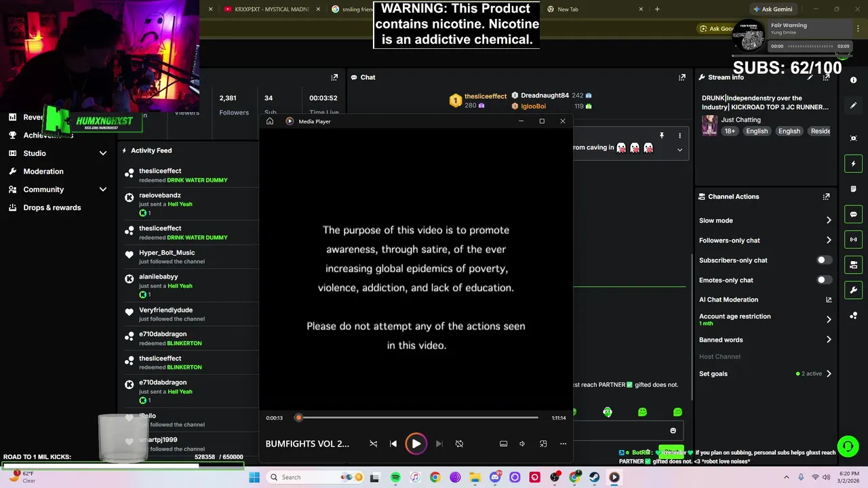Click the capture icon in right sidebar

[853, 138]
